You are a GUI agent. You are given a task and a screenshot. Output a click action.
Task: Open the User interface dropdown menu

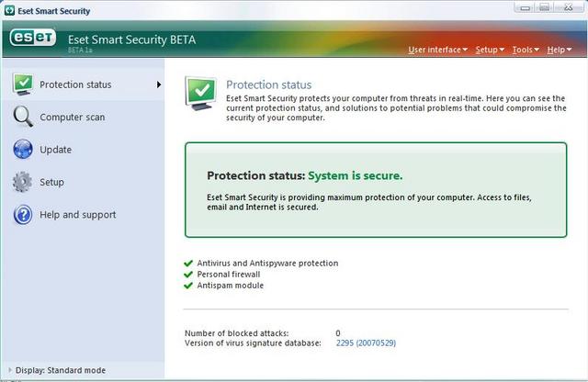[437, 50]
